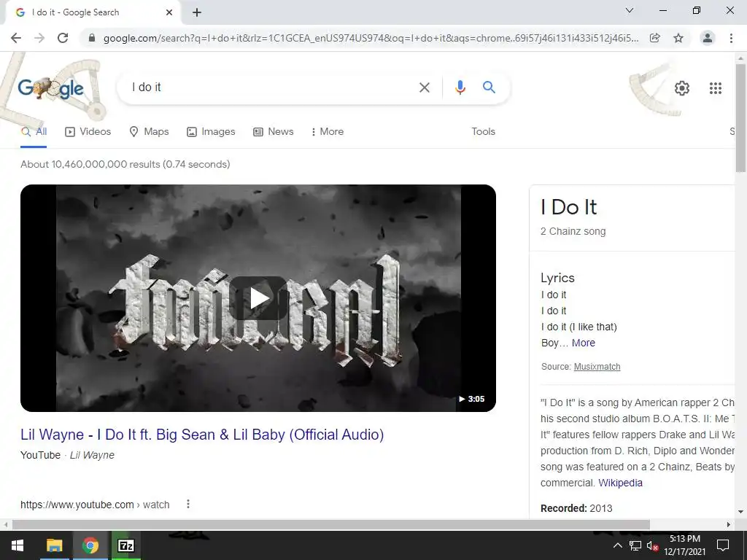Open the Windows notification center

pos(723,545)
